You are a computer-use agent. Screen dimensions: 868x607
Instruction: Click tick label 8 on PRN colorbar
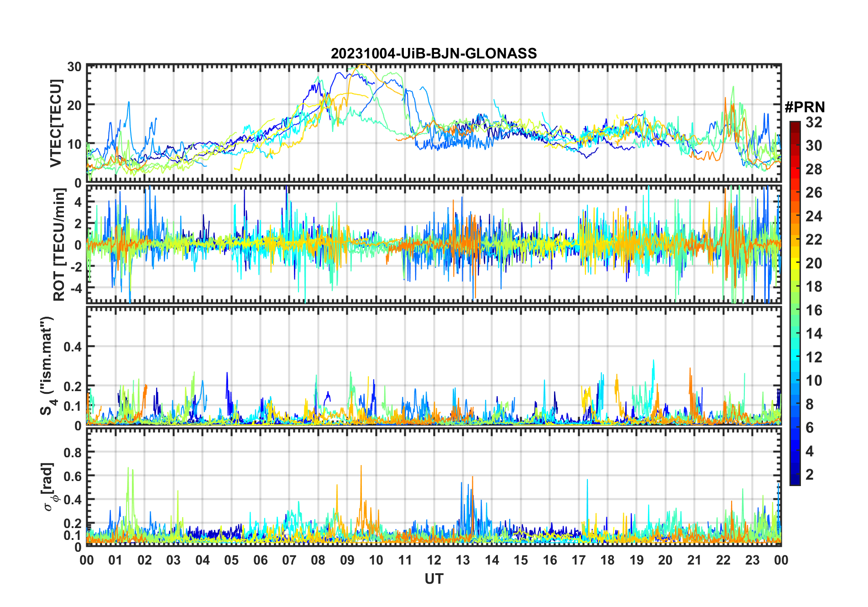click(810, 404)
